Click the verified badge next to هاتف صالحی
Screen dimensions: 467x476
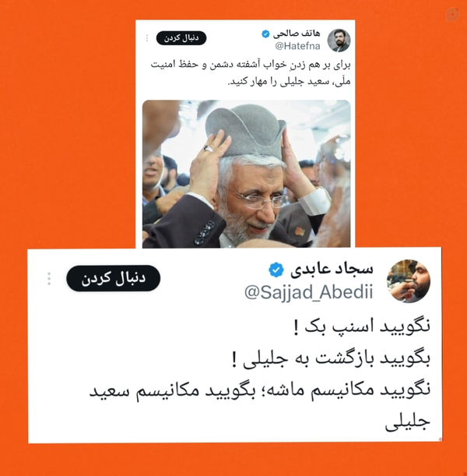tap(265, 34)
